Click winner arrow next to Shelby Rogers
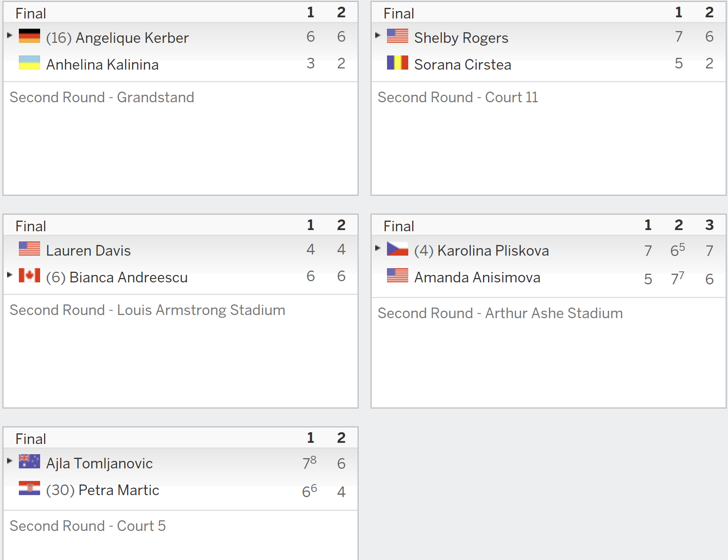The height and width of the screenshot is (560, 728). click(x=378, y=35)
